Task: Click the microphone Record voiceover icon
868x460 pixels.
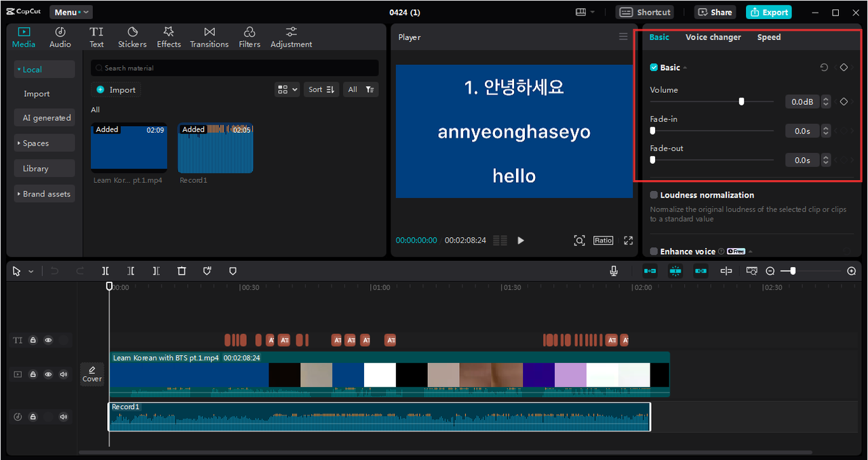Action: (614, 271)
